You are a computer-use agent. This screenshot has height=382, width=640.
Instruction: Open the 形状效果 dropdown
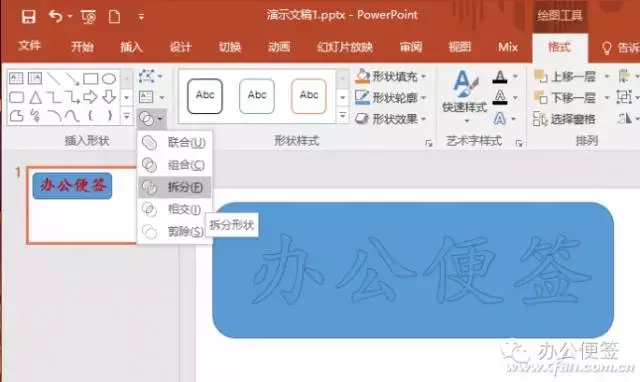tap(391, 119)
